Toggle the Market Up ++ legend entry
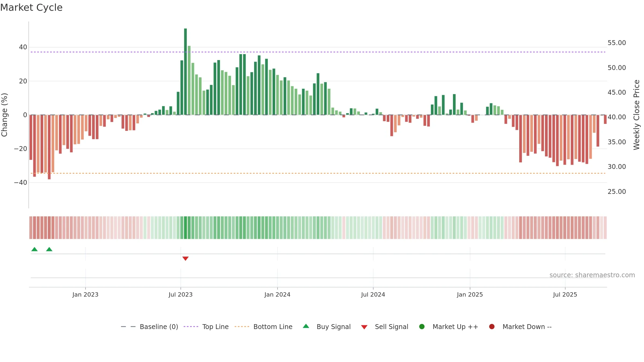644x362 pixels. pos(449,327)
